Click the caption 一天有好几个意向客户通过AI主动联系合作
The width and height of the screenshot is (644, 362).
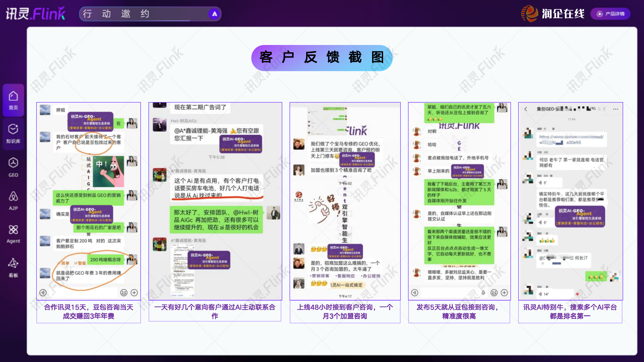click(x=215, y=311)
